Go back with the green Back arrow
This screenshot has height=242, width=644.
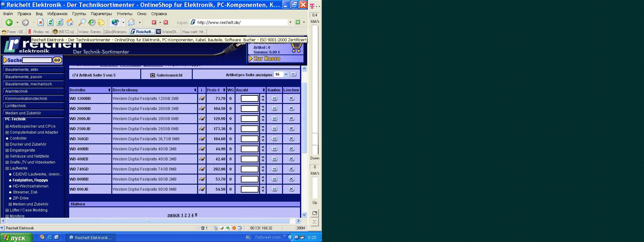coord(9,22)
